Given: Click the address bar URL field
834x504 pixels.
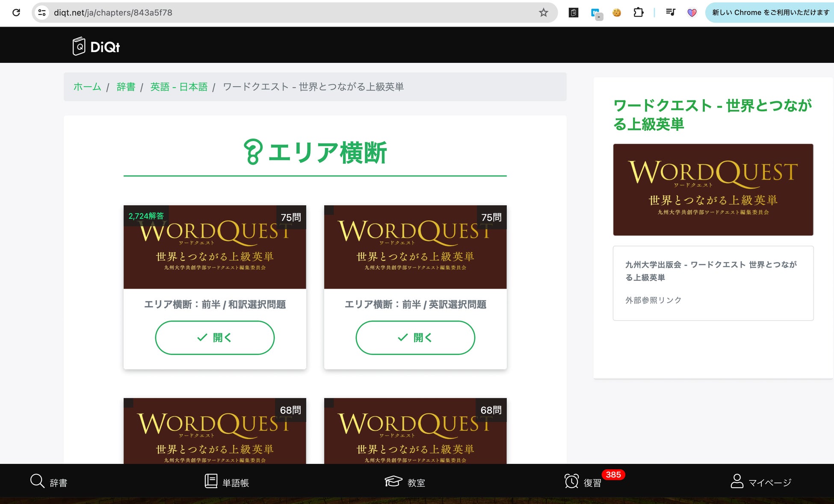Looking at the screenshot, I should click(291, 12).
